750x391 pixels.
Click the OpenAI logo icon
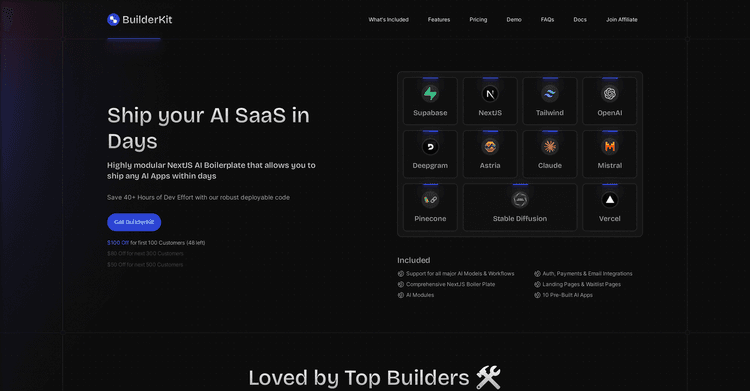pos(609,94)
